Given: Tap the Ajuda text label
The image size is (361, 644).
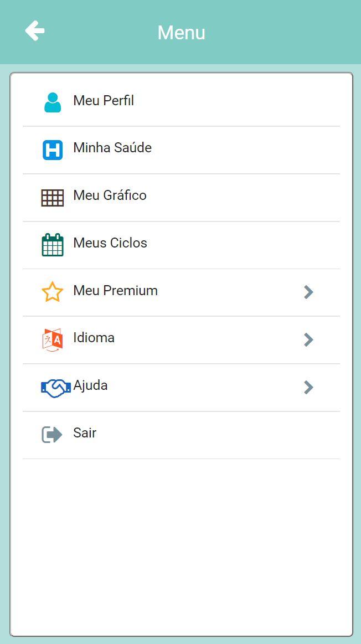Looking at the screenshot, I should pos(90,385).
